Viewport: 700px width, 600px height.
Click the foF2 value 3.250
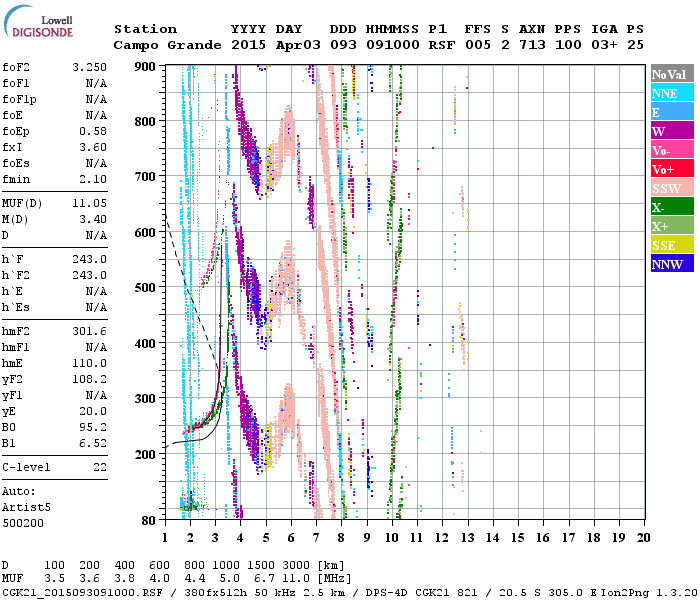click(x=89, y=67)
